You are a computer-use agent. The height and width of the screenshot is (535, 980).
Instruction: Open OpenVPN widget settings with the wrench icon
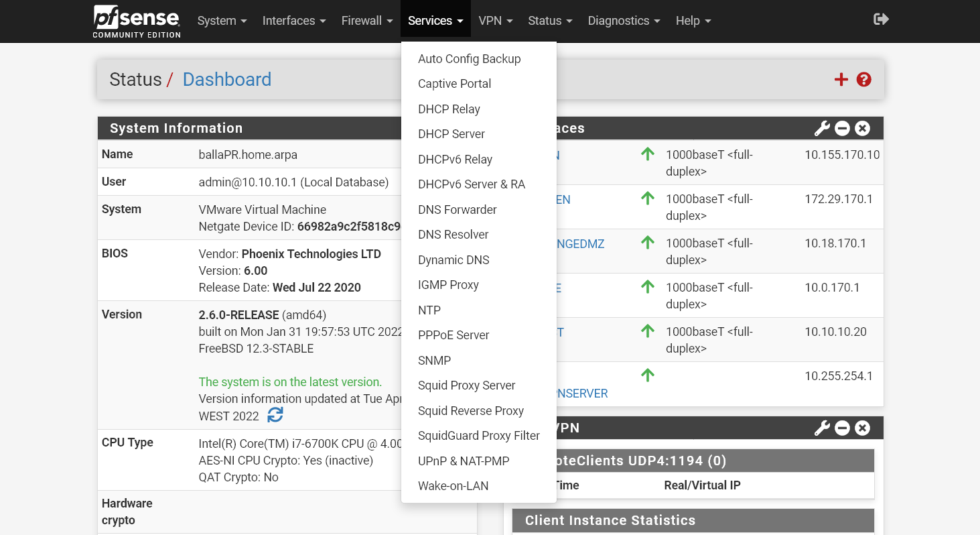pyautogui.click(x=822, y=427)
